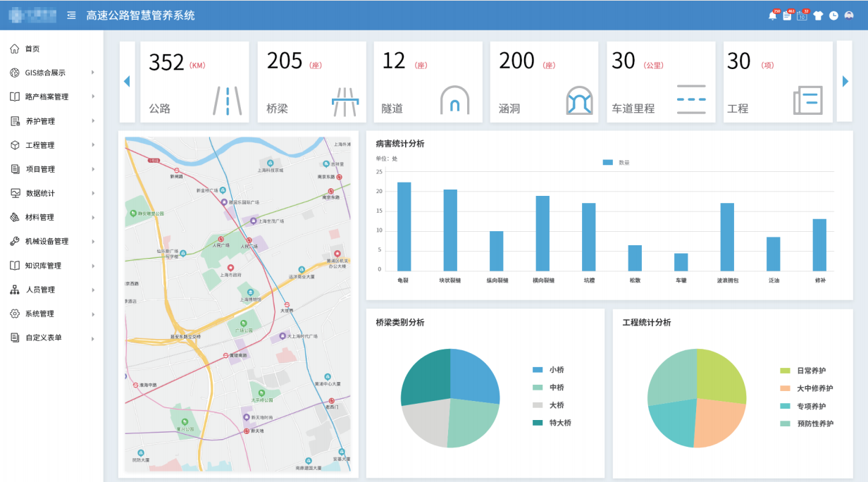The image size is (868, 482).
Task: Open the 知识库管理 menu item
Action: [x=43, y=266]
